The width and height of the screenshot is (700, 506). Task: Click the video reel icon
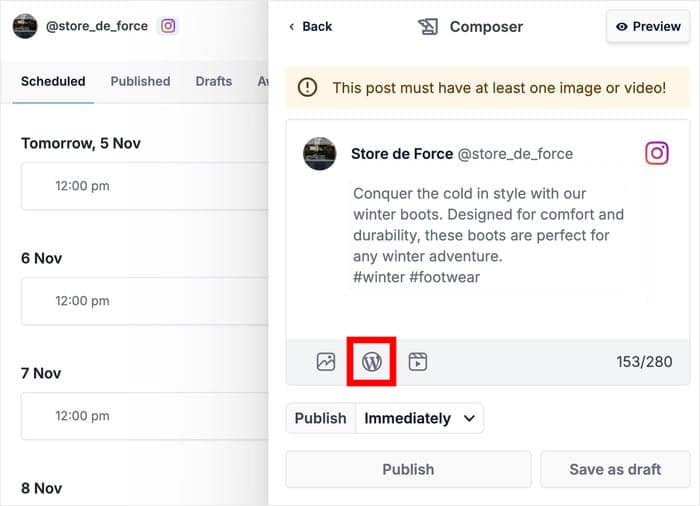418,362
